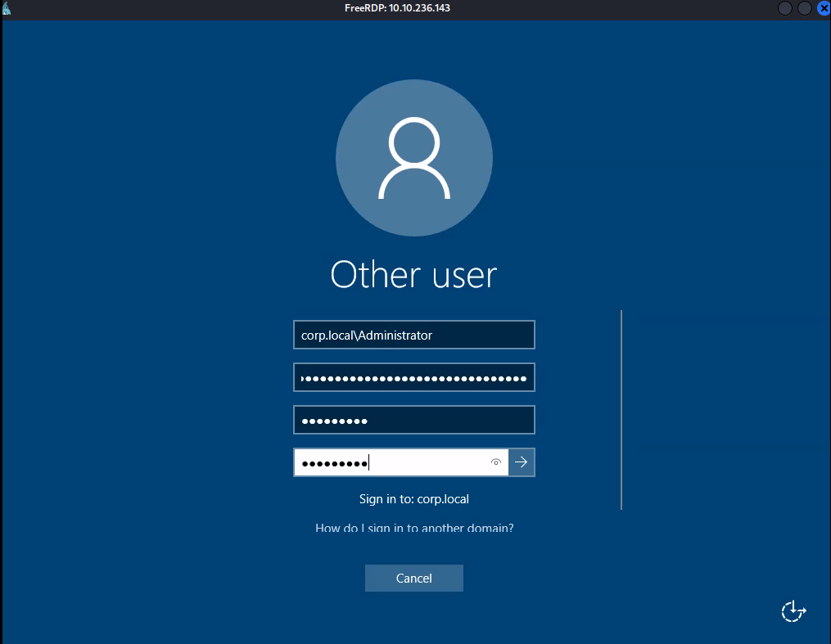Minimize the FreeRDP remote session window

(x=785, y=7)
